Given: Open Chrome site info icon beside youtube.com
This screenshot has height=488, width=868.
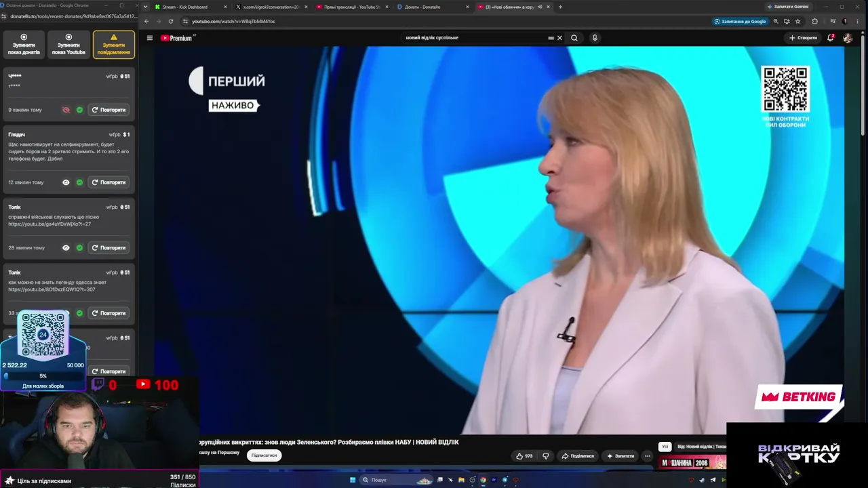Looking at the screenshot, I should coord(184,21).
